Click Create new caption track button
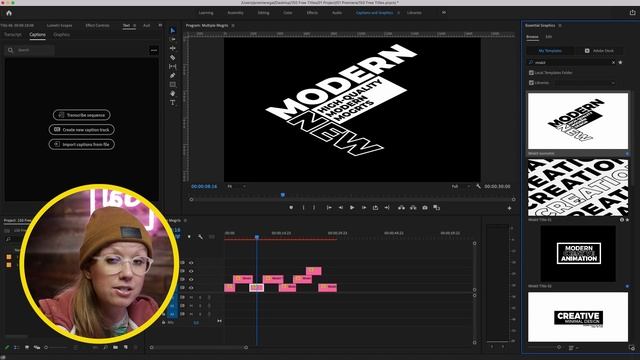640x360 pixels. [82, 130]
